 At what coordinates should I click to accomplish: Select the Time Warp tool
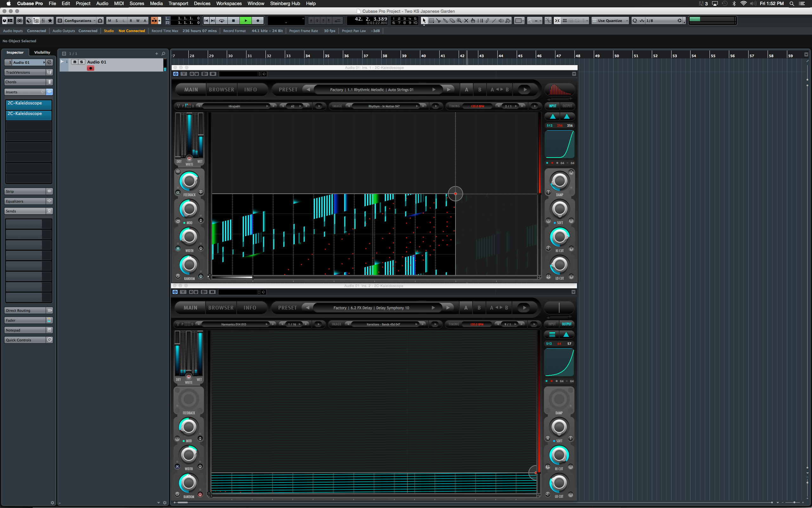(x=480, y=21)
